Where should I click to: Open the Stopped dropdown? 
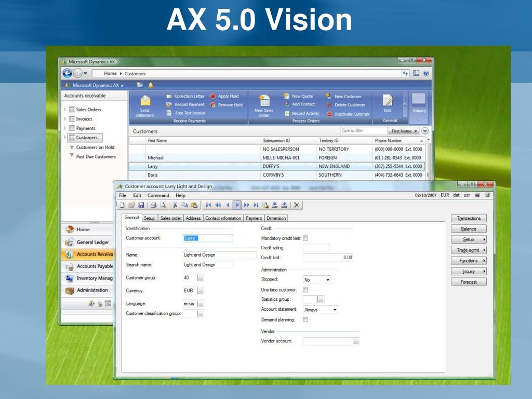pos(328,280)
